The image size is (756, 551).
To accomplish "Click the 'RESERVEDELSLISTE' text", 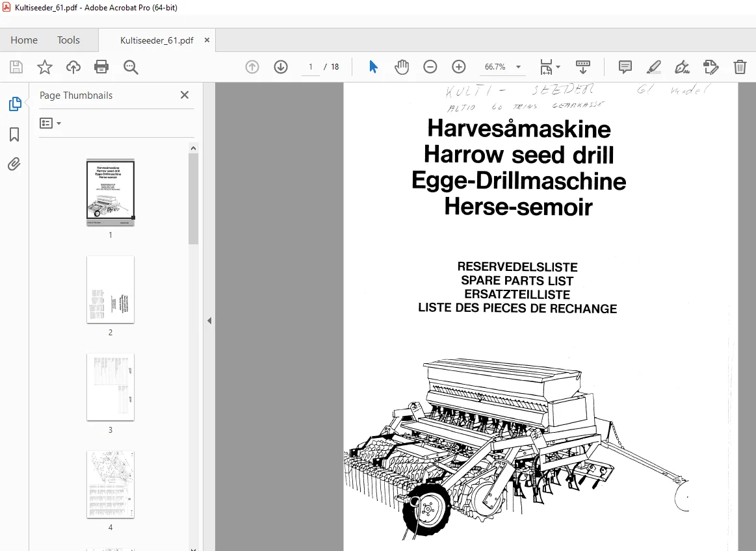I will click(x=517, y=266).
